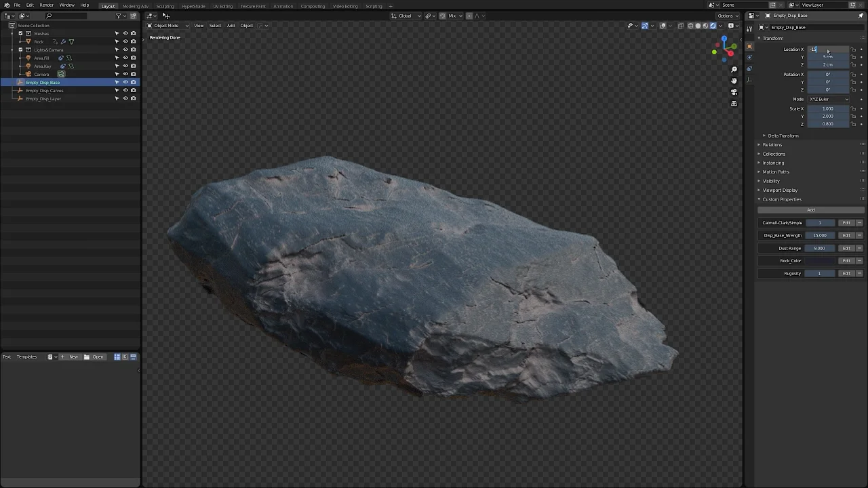The width and height of the screenshot is (868, 488).
Task: Hide Empty_Disp_Canves with its eye toggle
Action: click(125, 91)
